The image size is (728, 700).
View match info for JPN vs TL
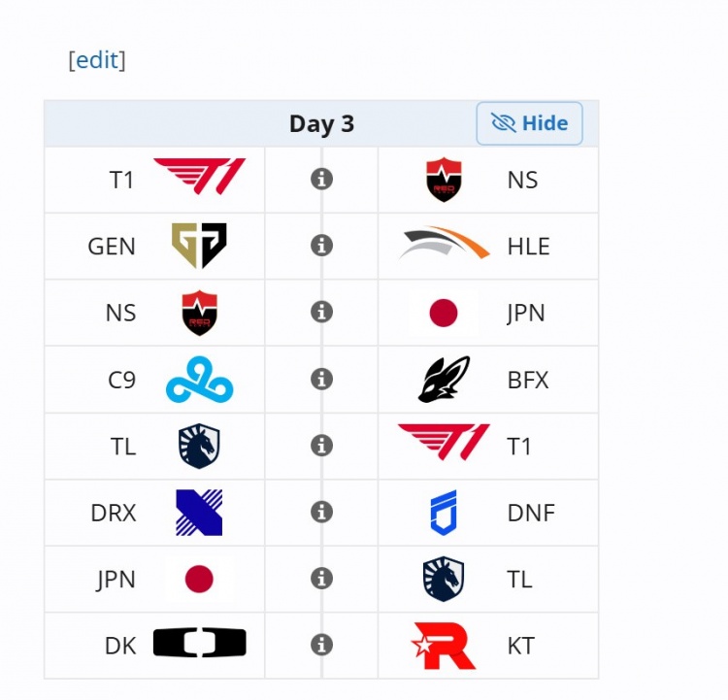pyautogui.click(x=321, y=579)
